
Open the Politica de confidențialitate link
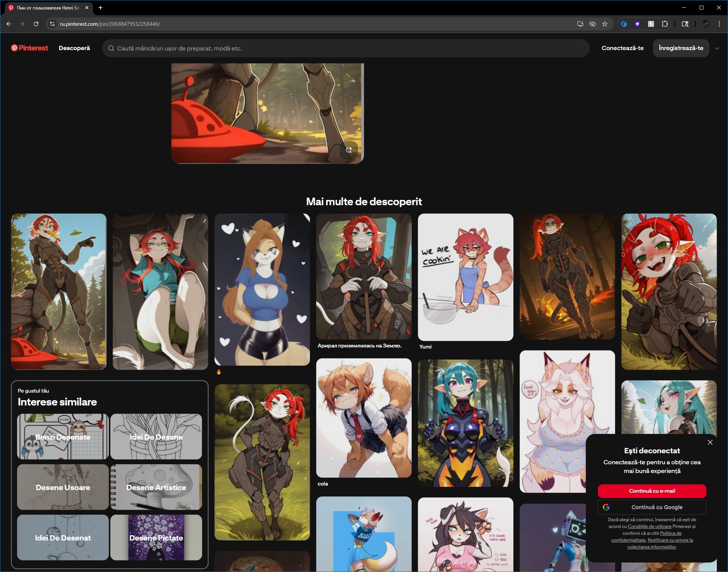pos(670,533)
